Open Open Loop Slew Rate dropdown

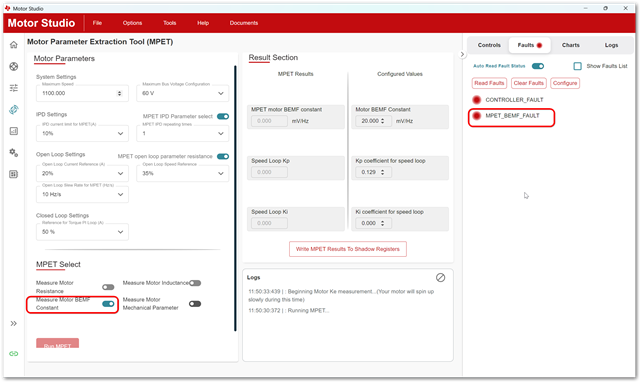pyautogui.click(x=82, y=194)
